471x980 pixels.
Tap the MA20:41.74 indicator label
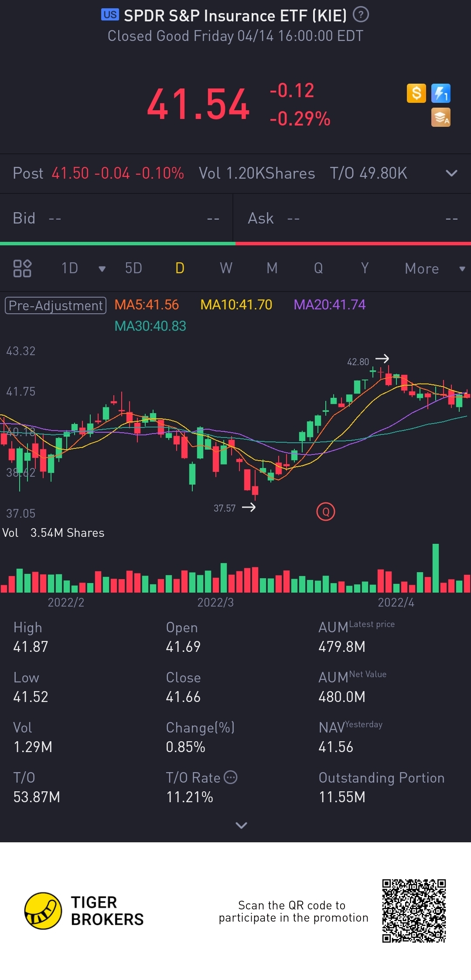330,305
